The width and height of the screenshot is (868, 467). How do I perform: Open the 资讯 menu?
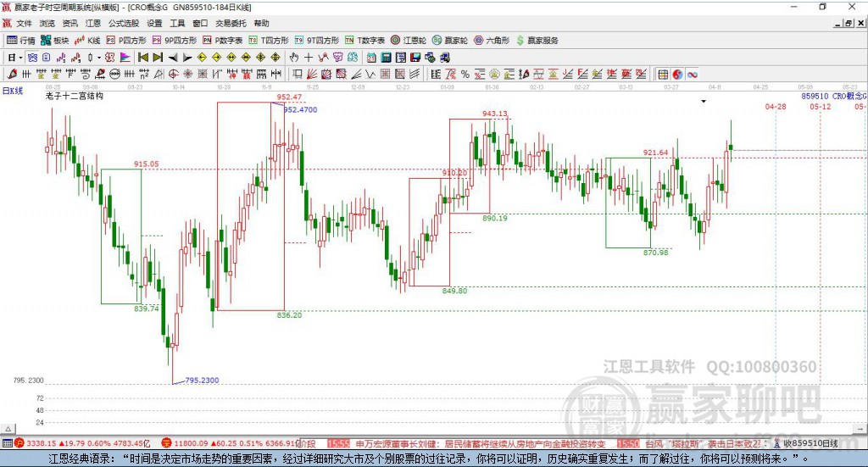click(x=70, y=23)
